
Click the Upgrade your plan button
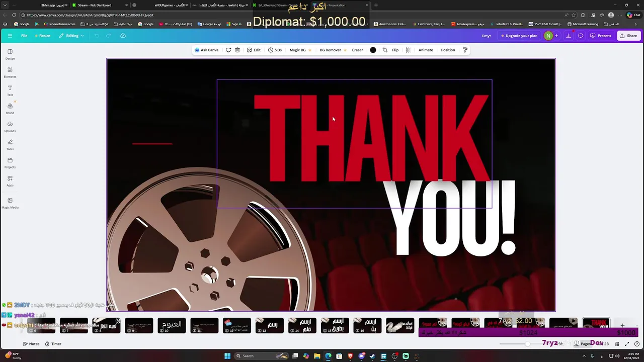[x=519, y=36]
